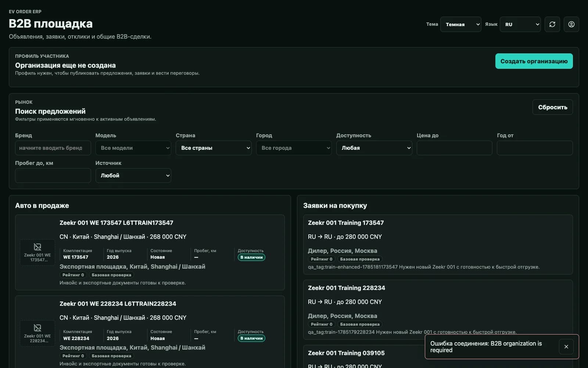This screenshot has width=588, height=368.
Task: Click Базовая проверка badge in Training 173547 request
Action: (x=360, y=259)
